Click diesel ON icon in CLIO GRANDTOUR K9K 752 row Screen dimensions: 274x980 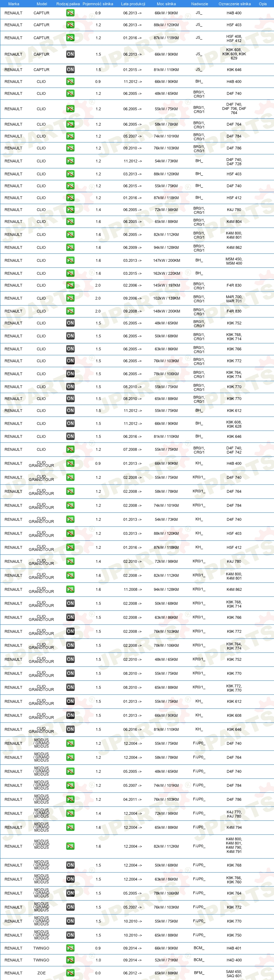(x=70, y=659)
